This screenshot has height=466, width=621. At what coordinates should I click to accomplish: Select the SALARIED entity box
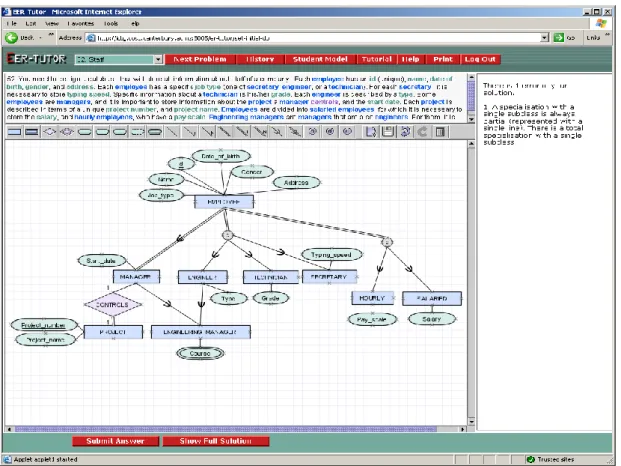[x=432, y=298]
